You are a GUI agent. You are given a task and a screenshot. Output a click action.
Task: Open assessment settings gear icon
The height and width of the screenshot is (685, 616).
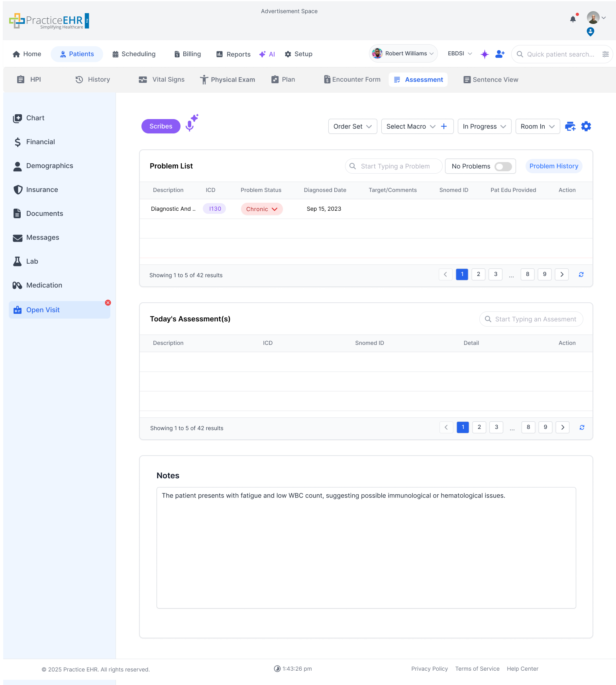pyautogui.click(x=586, y=126)
